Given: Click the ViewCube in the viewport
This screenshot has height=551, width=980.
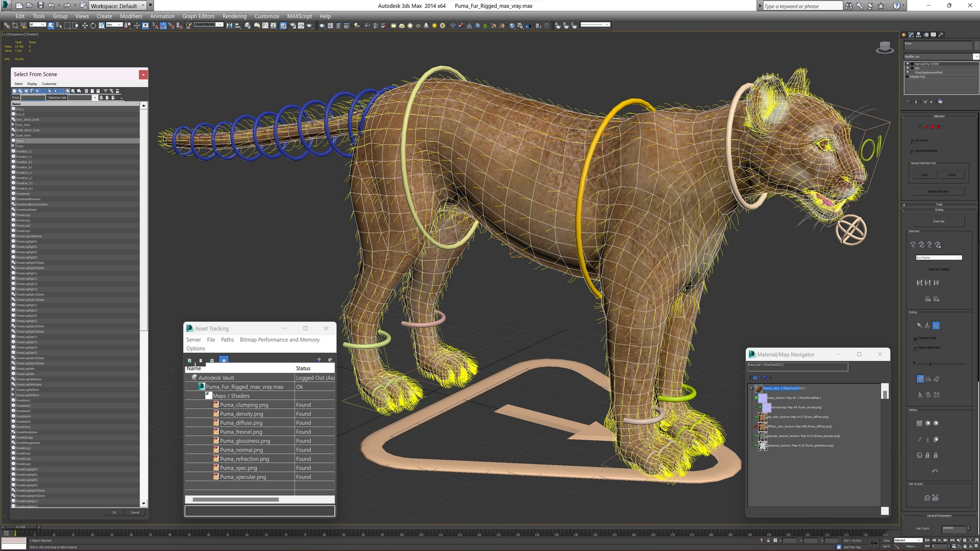Looking at the screenshot, I should [x=885, y=48].
